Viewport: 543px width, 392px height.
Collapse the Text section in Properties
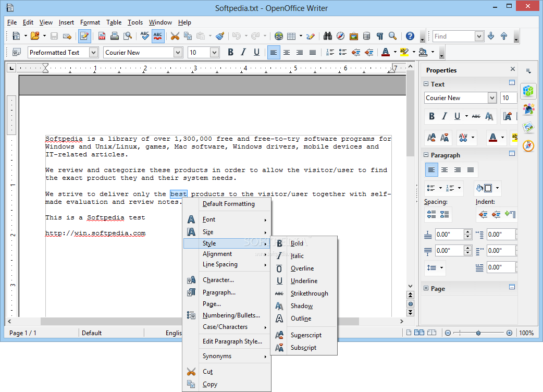(426, 84)
